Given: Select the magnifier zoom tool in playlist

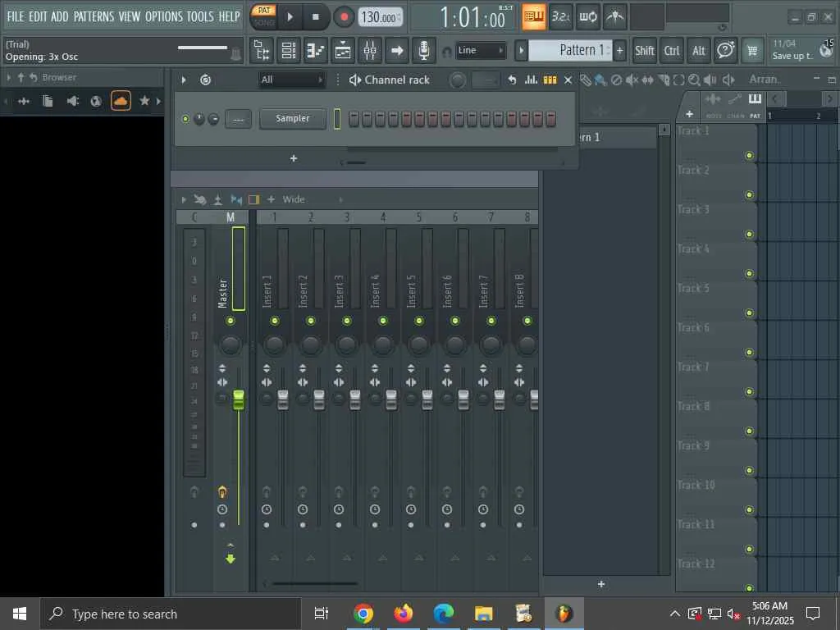Looking at the screenshot, I should pos(694,80).
